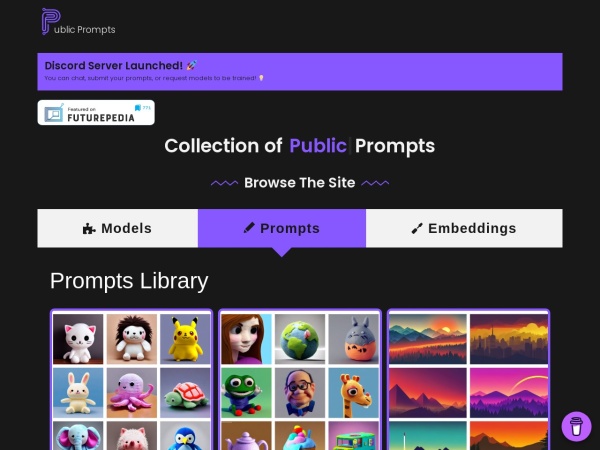Click the rocket emoji in the banner
Image resolution: width=600 pixels, height=450 pixels.
click(192, 65)
